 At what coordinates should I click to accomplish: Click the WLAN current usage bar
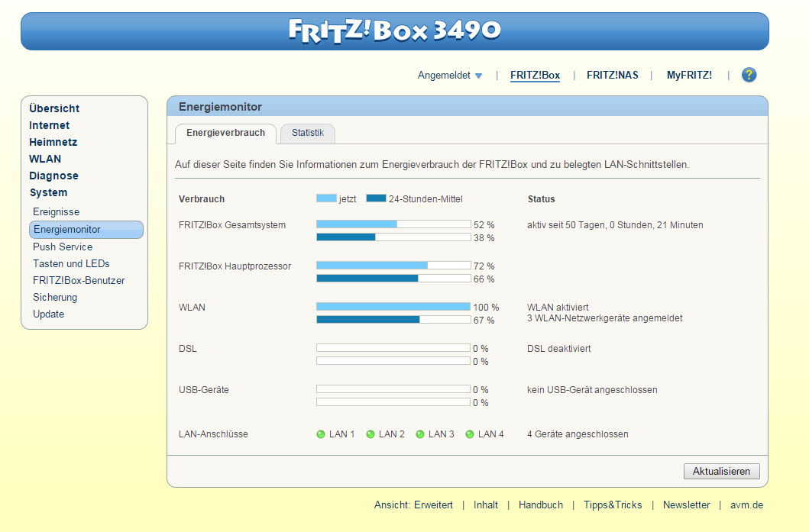[x=393, y=307]
